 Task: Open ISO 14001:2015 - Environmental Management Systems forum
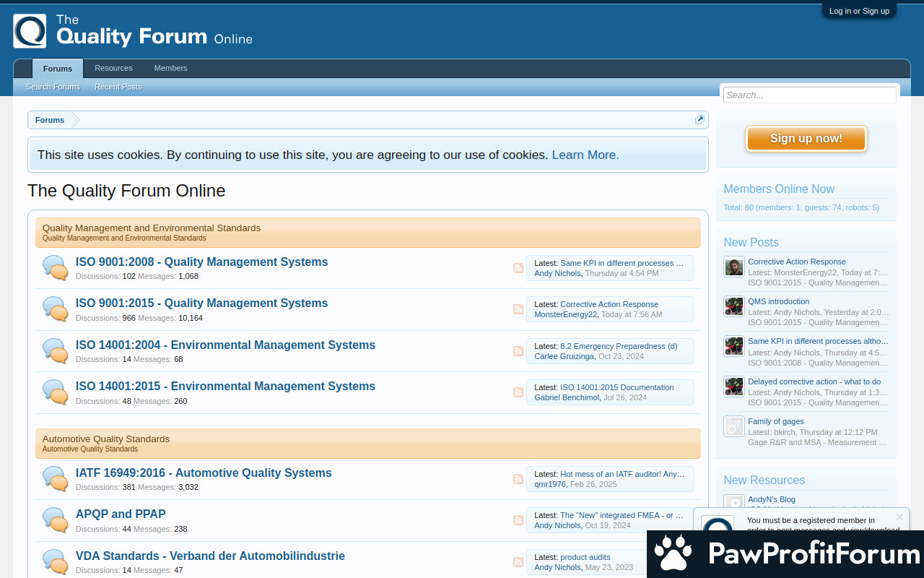[x=226, y=387]
